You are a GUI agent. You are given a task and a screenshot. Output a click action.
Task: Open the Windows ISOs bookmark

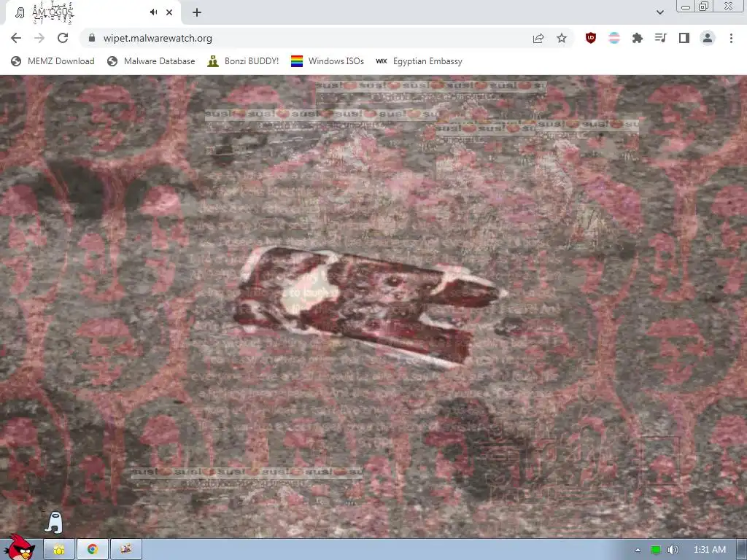[328, 61]
